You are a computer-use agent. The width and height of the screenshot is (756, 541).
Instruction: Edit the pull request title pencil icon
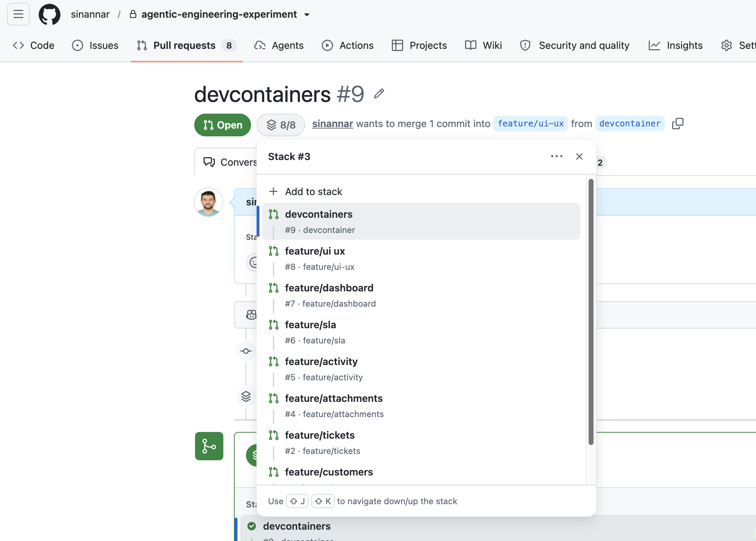pos(379,94)
